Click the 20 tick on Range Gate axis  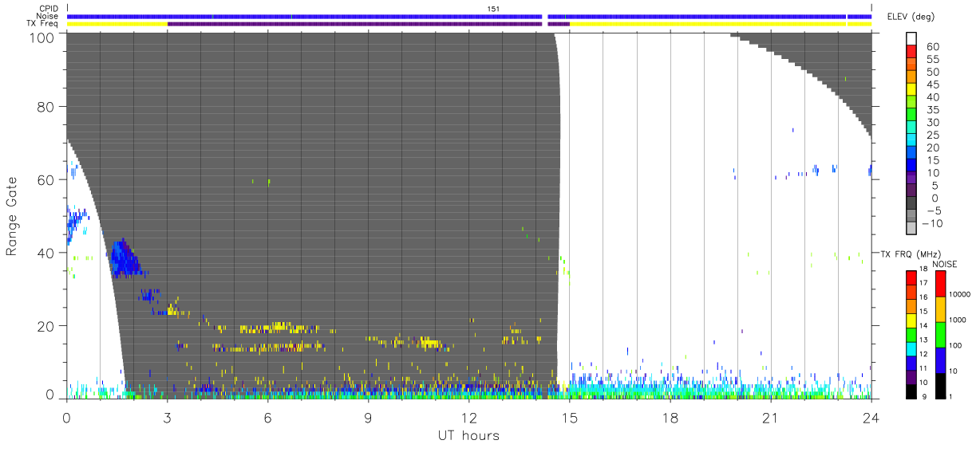(46, 326)
